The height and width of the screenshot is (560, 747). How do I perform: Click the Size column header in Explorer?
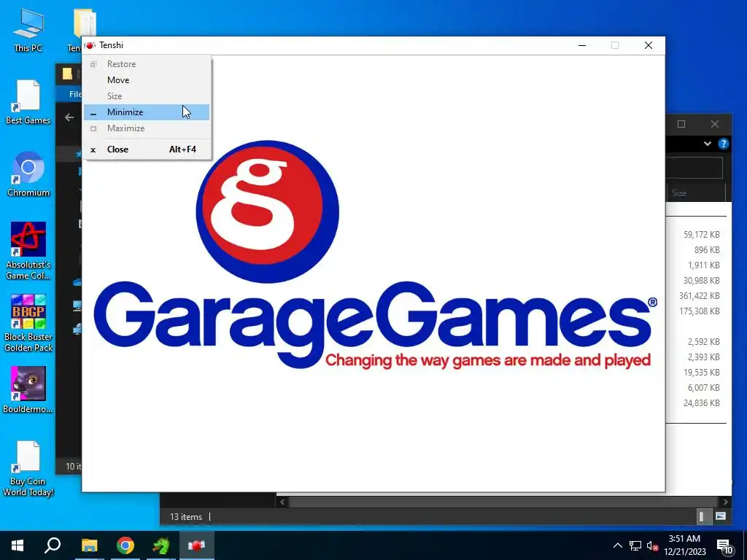pyautogui.click(x=695, y=192)
